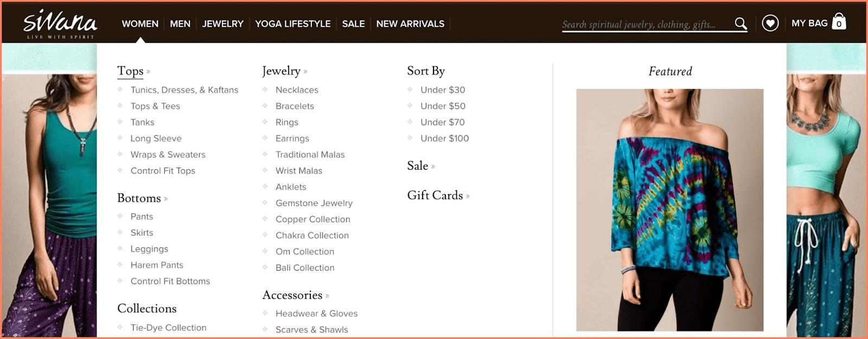Image resolution: width=868 pixels, height=339 pixels.
Task: Open the Women menu
Action: pos(140,24)
